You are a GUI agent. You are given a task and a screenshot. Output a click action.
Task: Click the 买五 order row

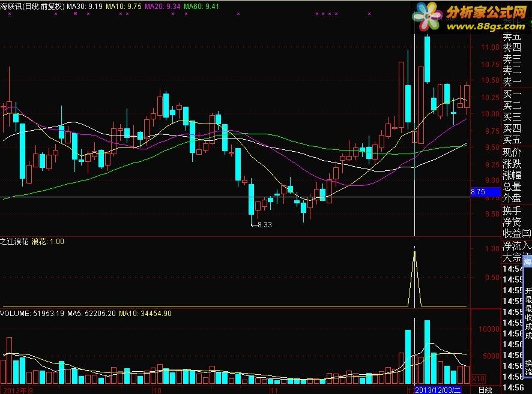click(x=512, y=140)
